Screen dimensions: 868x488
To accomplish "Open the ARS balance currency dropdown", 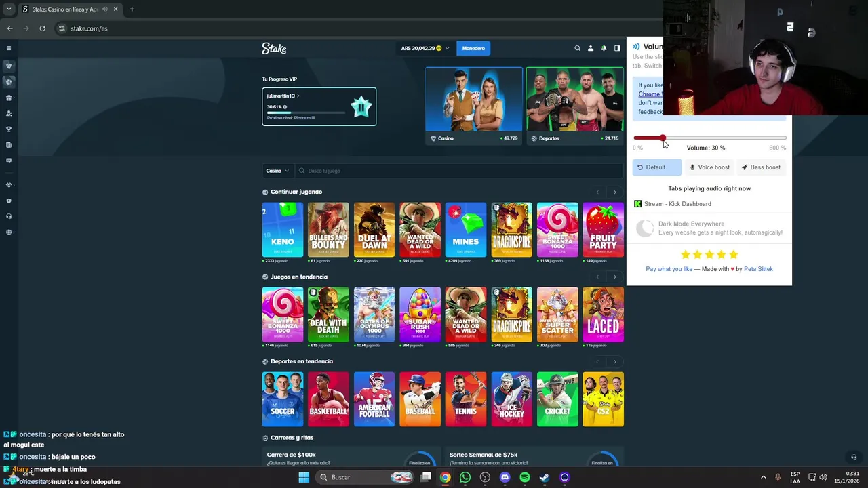I will 425,48.
